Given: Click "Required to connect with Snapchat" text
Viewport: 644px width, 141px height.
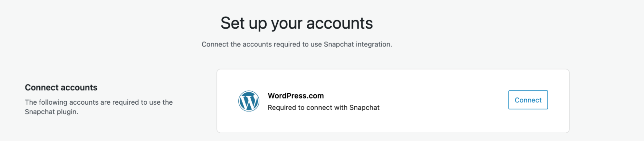Looking at the screenshot, I should coord(323,108).
